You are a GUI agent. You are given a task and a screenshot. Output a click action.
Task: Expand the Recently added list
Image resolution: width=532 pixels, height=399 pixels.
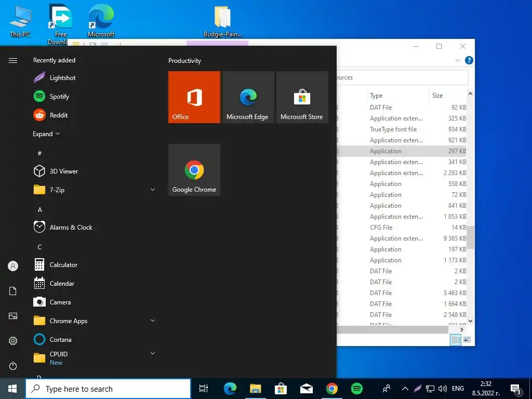(x=46, y=134)
